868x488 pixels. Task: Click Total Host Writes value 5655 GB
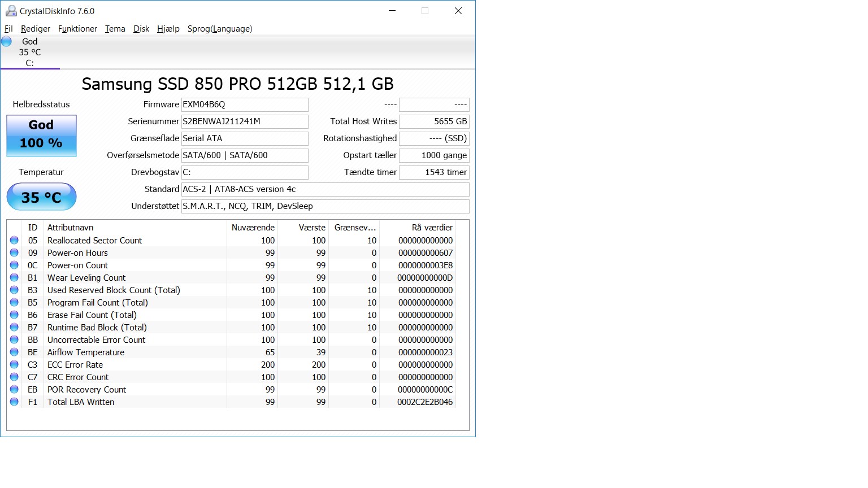coord(434,121)
